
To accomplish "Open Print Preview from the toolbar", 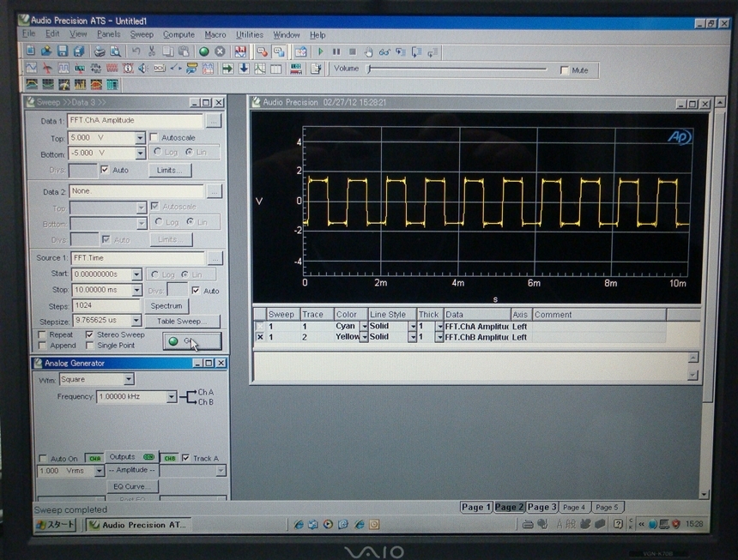I will coord(115,51).
